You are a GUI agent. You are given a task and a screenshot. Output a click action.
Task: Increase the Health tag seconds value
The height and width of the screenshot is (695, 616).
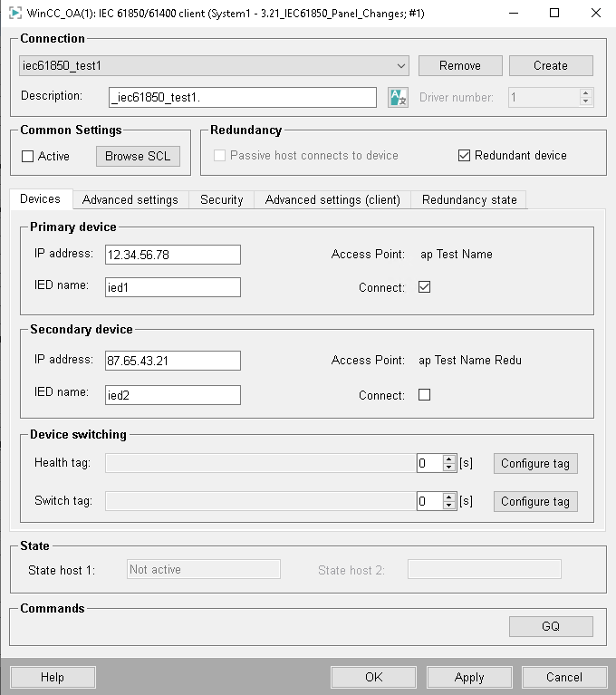449,459
